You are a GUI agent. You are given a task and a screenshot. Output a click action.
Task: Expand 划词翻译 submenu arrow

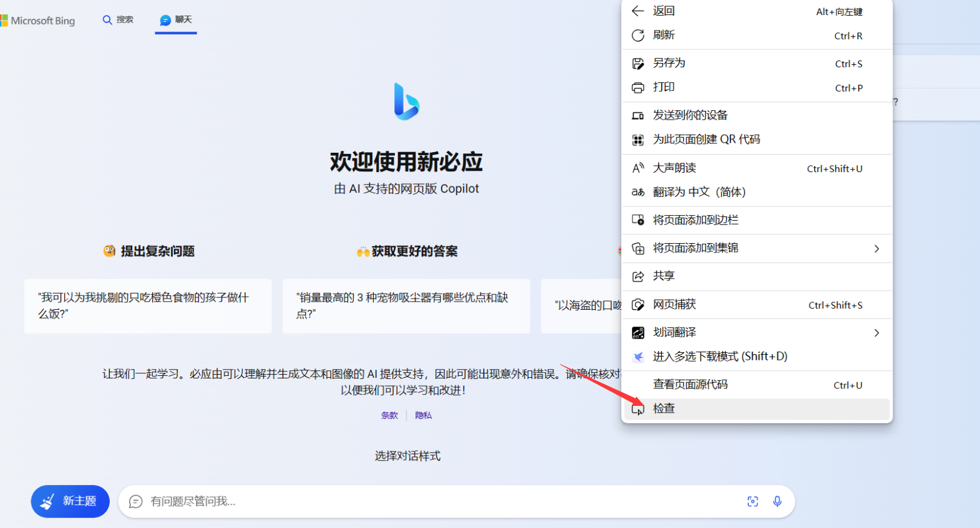coord(876,333)
